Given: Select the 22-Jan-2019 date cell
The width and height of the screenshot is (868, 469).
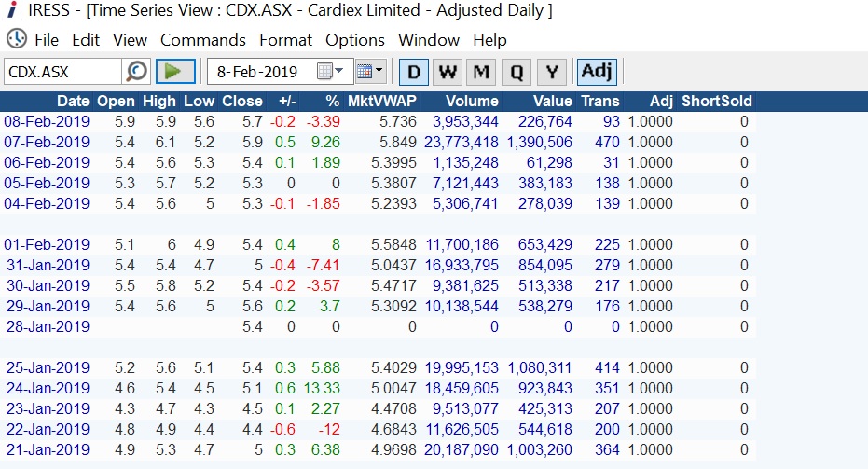Looking at the screenshot, I should (x=48, y=429).
